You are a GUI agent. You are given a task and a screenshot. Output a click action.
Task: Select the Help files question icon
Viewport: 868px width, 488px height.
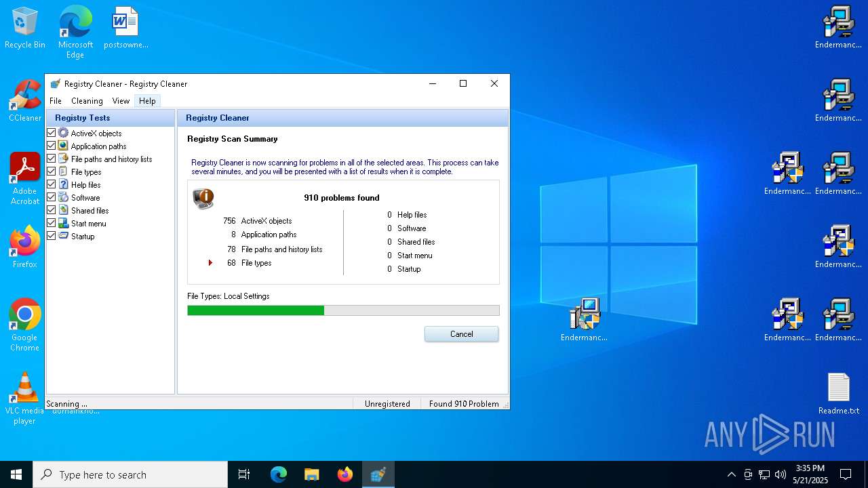coord(63,184)
